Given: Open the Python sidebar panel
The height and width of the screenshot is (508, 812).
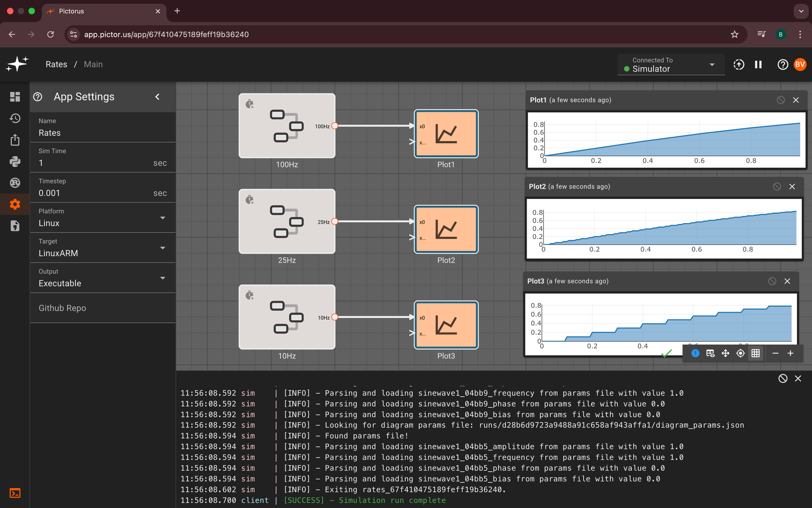Looking at the screenshot, I should coord(15,161).
